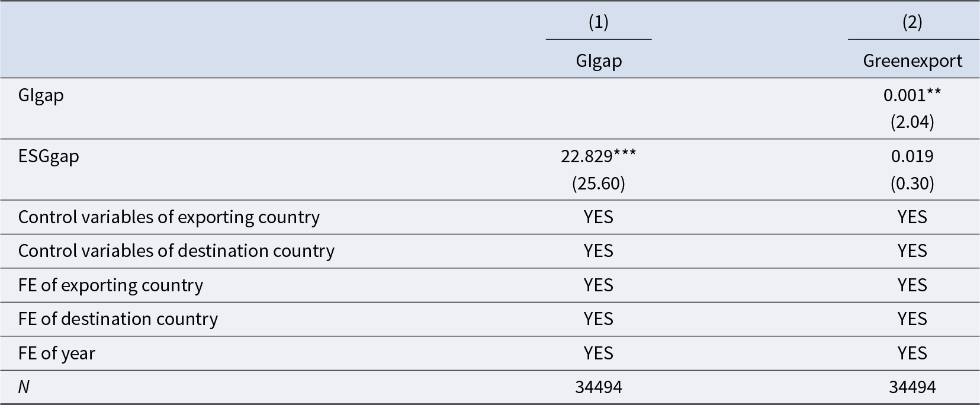Click the N row label

tap(24, 387)
